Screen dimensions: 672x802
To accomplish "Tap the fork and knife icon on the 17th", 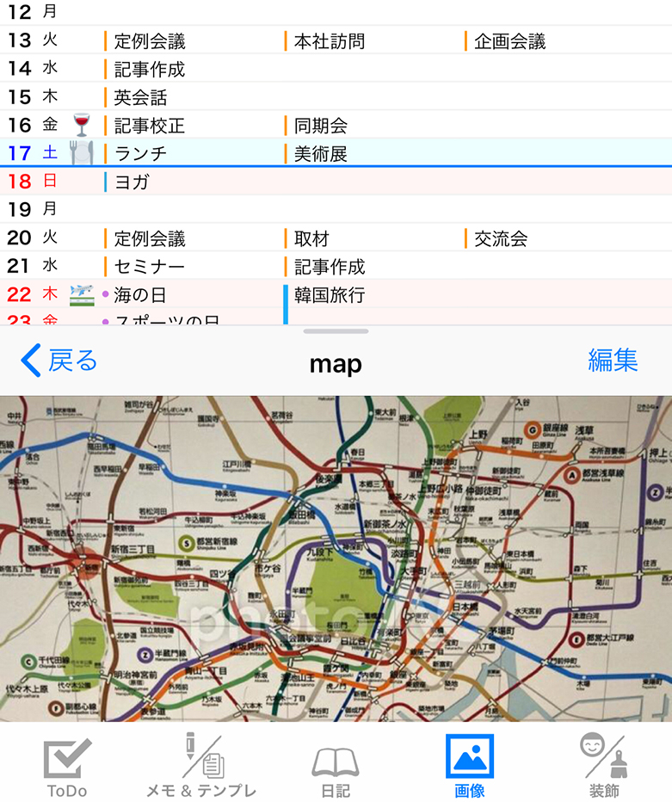I will (x=81, y=153).
